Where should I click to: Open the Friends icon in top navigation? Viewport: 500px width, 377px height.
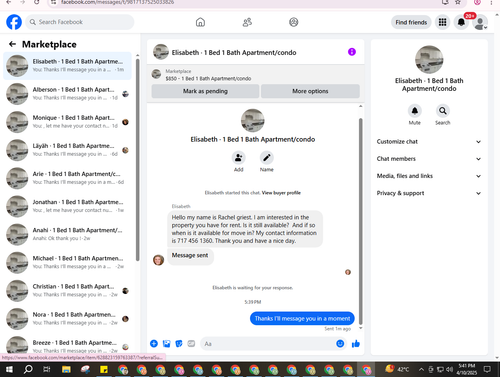point(247,22)
